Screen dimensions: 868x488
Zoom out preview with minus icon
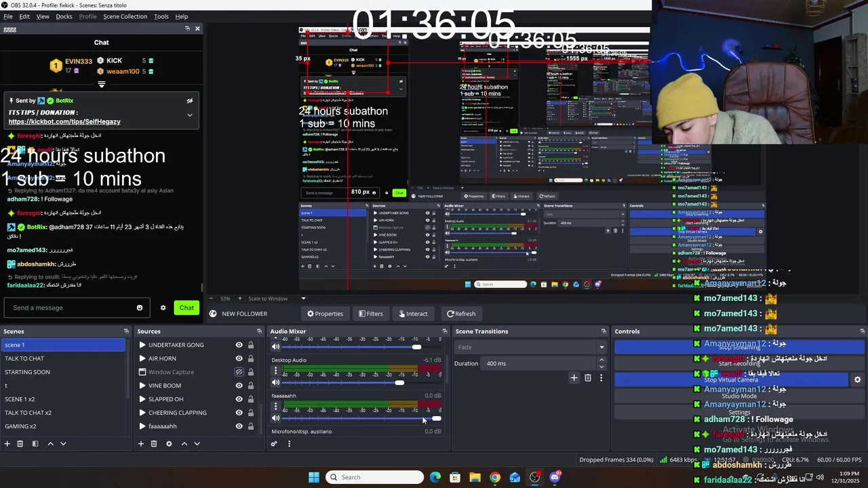click(x=211, y=298)
